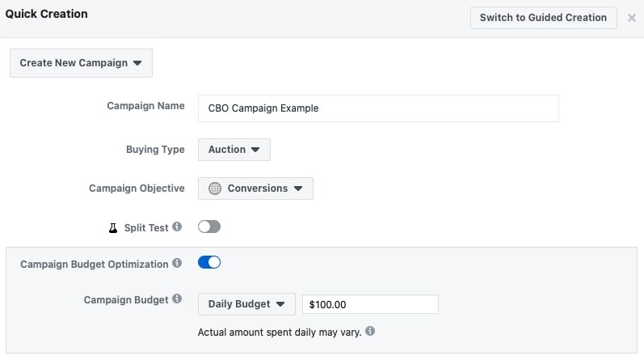The width and height of the screenshot is (644, 360).
Task: Open the Split Test info tooltip icon
Action: click(177, 227)
